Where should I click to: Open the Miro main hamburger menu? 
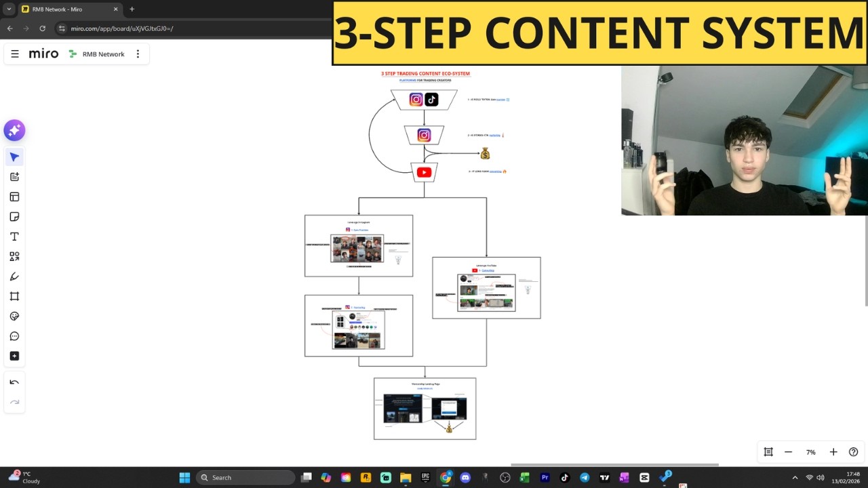[15, 54]
